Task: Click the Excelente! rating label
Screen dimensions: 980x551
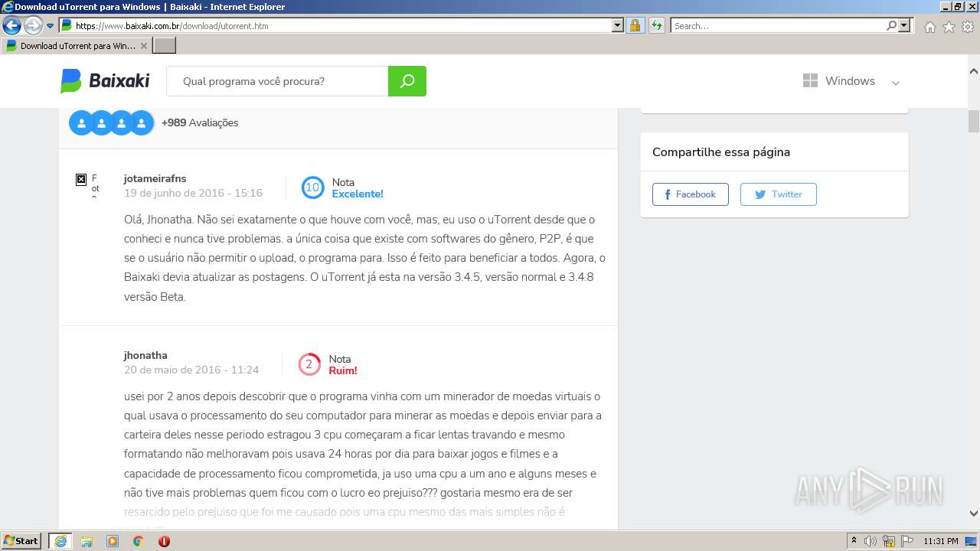Action: 358,194
